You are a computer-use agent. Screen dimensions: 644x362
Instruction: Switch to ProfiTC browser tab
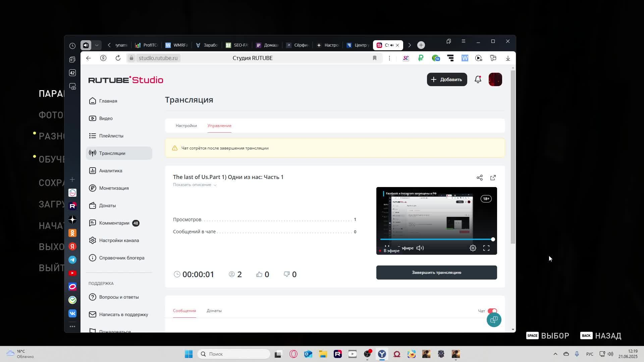[x=147, y=45]
